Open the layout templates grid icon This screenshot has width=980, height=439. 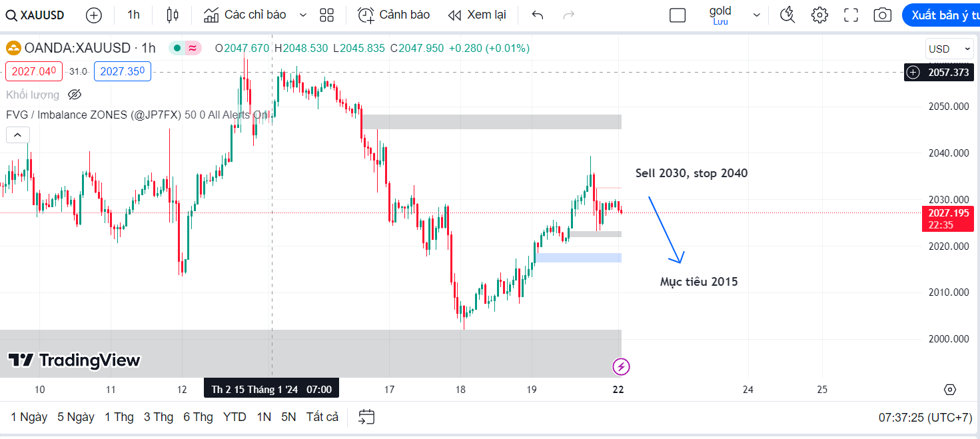click(326, 15)
